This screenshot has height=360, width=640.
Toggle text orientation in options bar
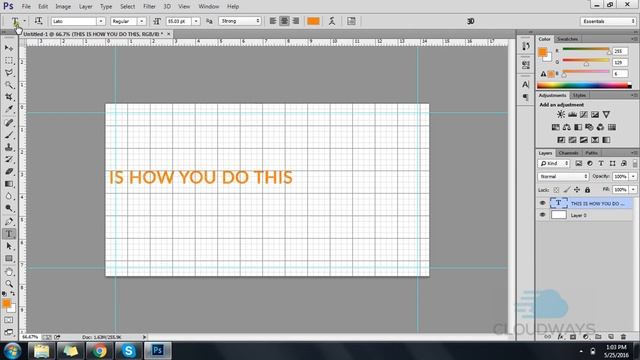pos(38,21)
